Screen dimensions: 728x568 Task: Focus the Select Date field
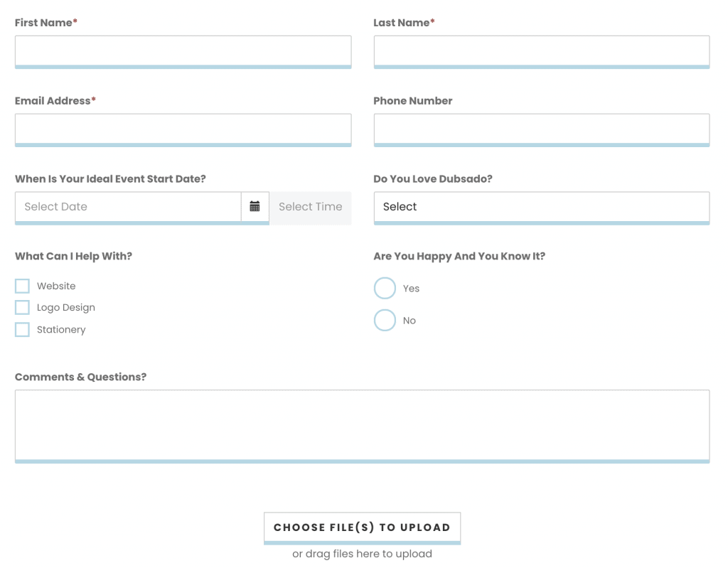click(128, 207)
